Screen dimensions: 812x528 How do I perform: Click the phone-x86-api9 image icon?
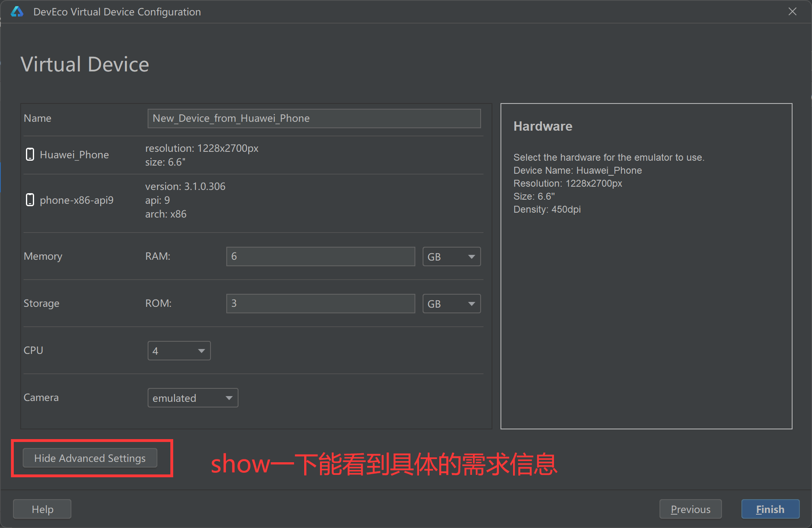tap(30, 200)
